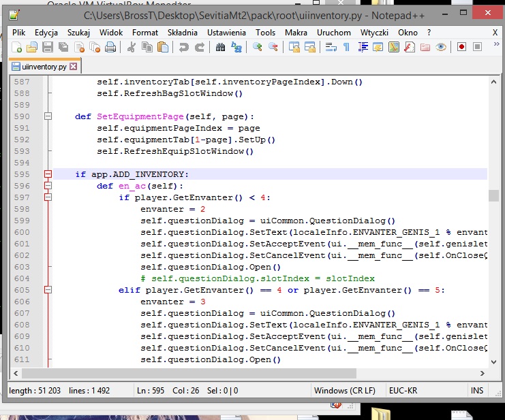The height and width of the screenshot is (420, 505).
Task: Toggle INS insert mode in status bar
Action: 476,391
